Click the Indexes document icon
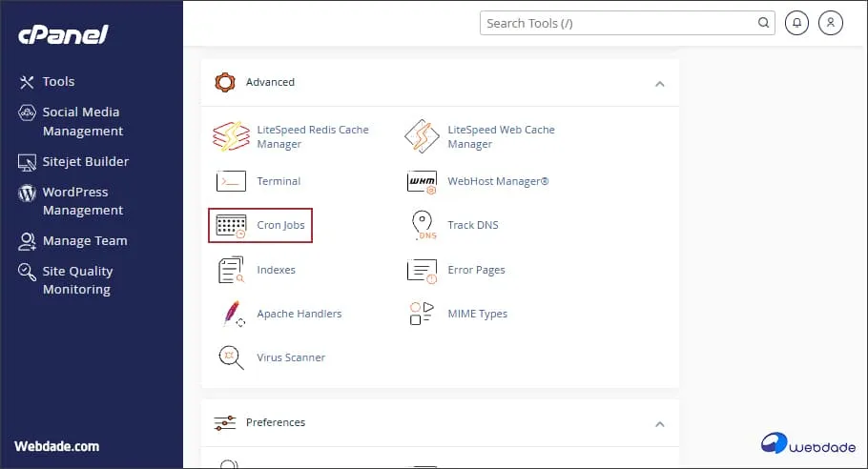This screenshot has height=469, width=868. point(231,270)
